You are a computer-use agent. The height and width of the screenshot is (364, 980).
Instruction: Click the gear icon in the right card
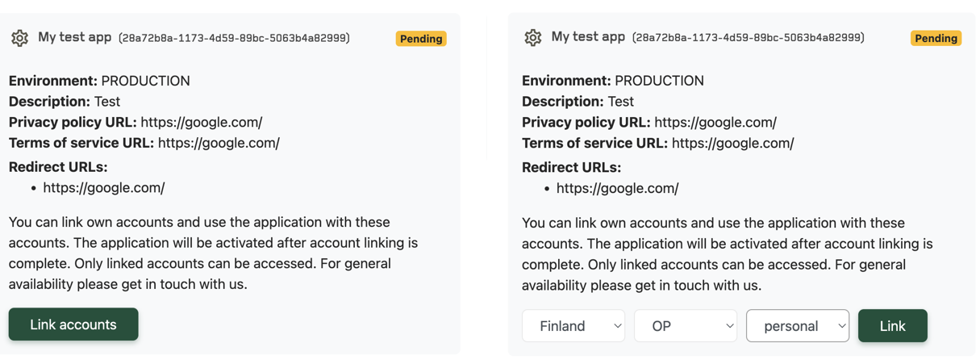[533, 38]
